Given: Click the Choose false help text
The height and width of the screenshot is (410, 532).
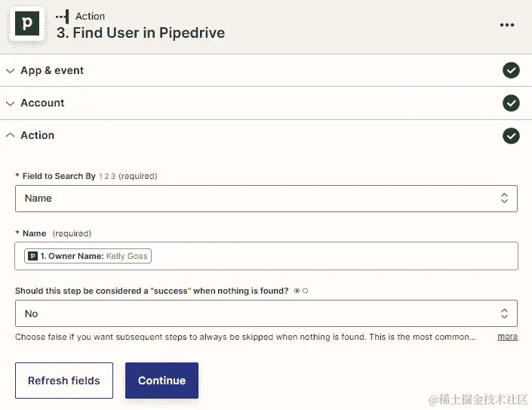Looking at the screenshot, I should point(245,337).
